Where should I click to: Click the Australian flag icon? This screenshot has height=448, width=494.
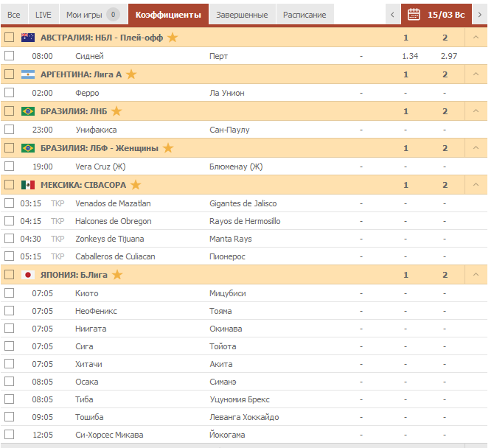pos(28,38)
